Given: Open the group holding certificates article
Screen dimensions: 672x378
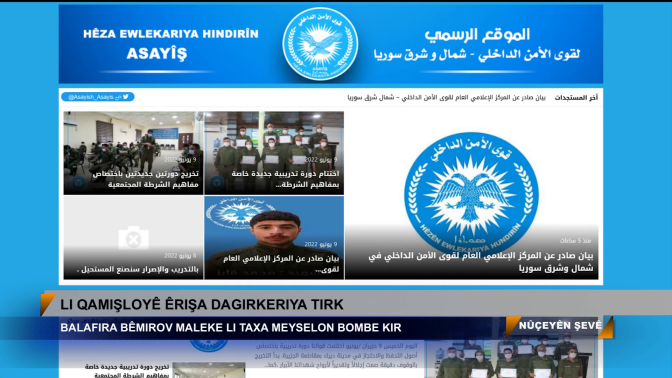Looking at the screenshot, I should tap(274, 153).
